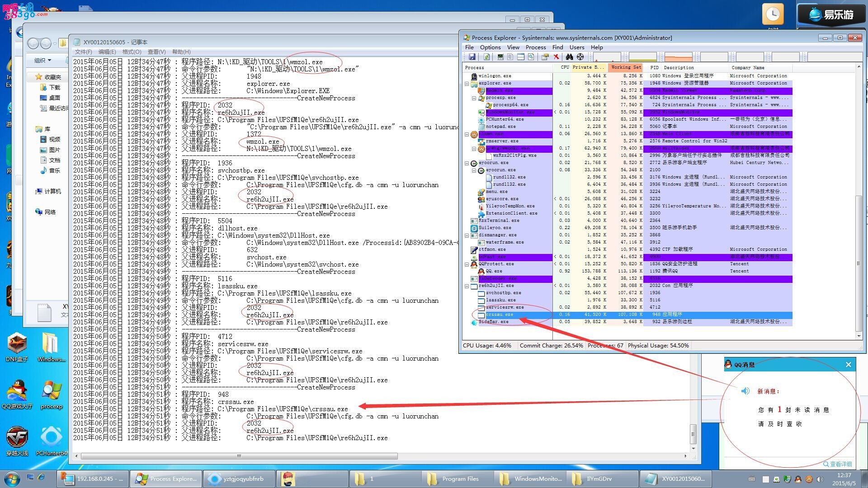Click the binoculars Find Handle icon
868x488 pixels.
pos(570,57)
